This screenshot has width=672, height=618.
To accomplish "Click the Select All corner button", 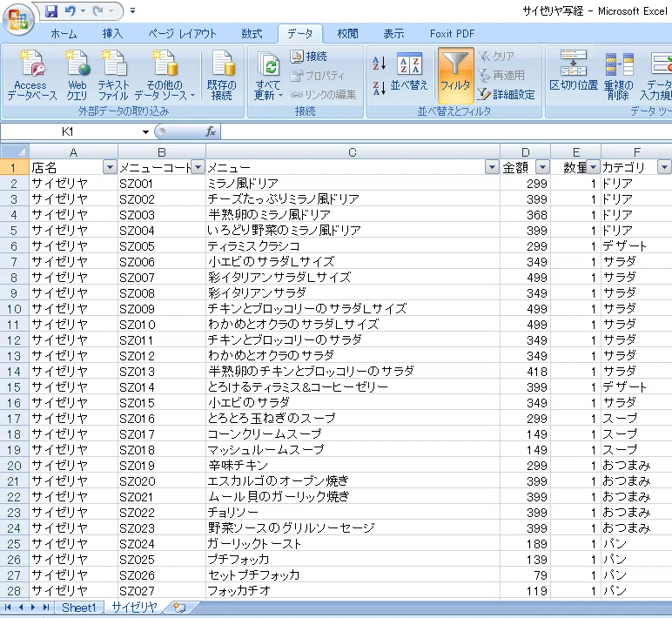I will (15, 151).
